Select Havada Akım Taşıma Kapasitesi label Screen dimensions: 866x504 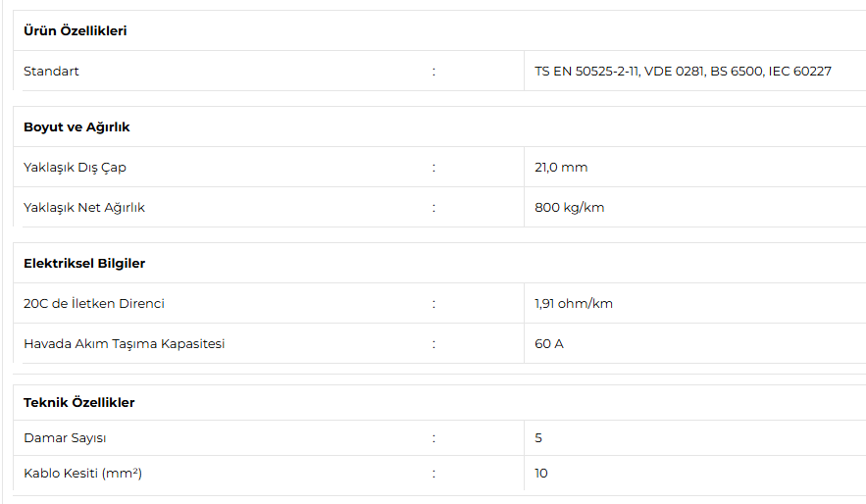click(x=125, y=344)
